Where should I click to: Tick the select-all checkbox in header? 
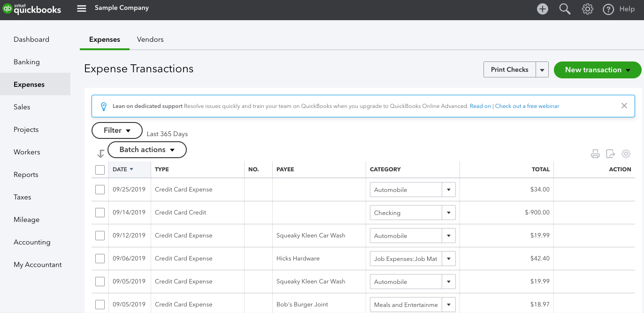coord(100,169)
